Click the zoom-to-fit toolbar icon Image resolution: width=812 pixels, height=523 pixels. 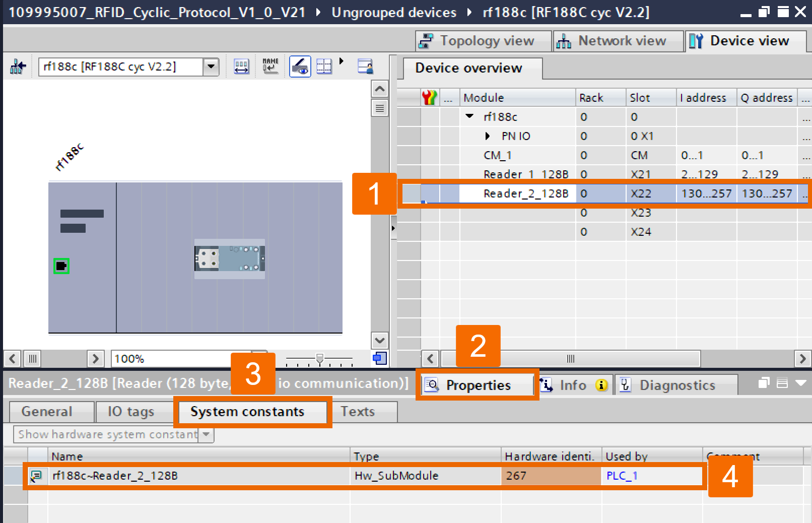click(x=242, y=67)
